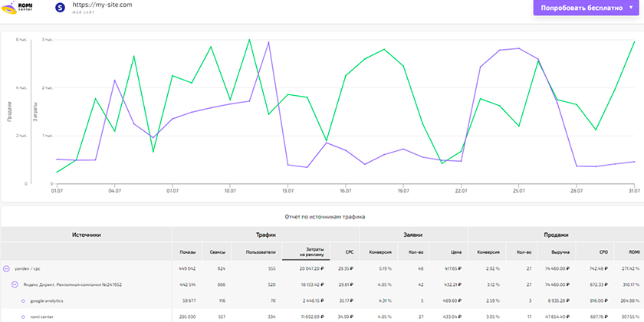Select the romi center row bullet
The width and height of the screenshot is (644, 322).
click(x=22, y=317)
